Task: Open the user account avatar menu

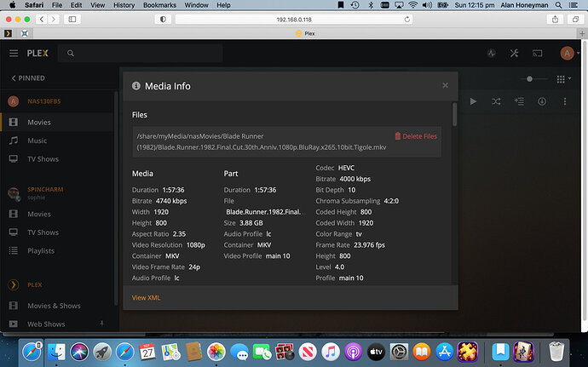Action: [568, 54]
